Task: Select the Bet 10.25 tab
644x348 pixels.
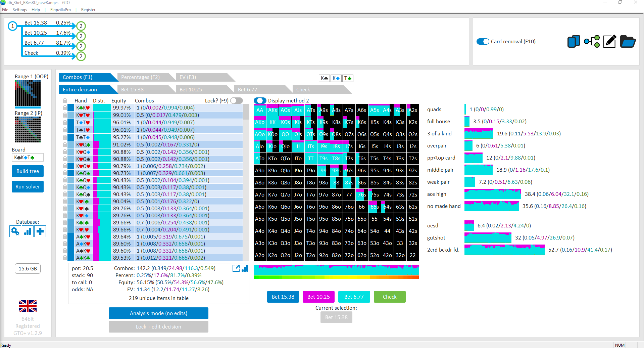Action: point(203,90)
